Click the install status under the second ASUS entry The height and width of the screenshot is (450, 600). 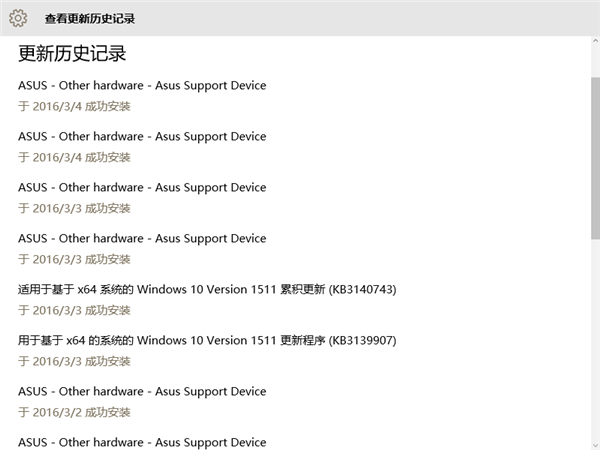75,157
